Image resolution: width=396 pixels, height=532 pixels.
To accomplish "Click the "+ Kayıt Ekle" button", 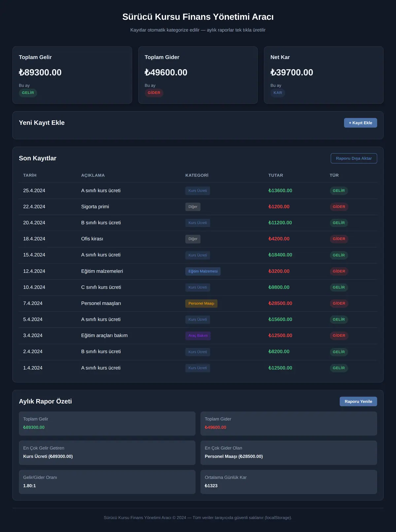I will coord(360,123).
